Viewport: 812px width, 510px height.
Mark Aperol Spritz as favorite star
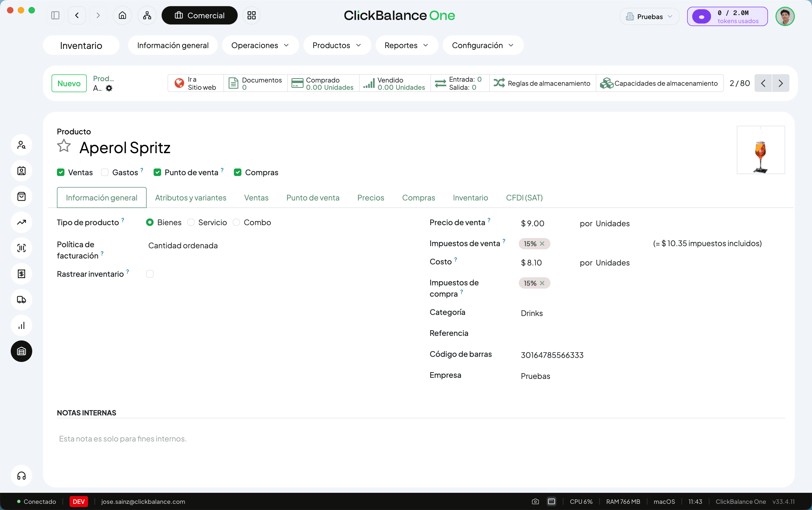click(64, 146)
